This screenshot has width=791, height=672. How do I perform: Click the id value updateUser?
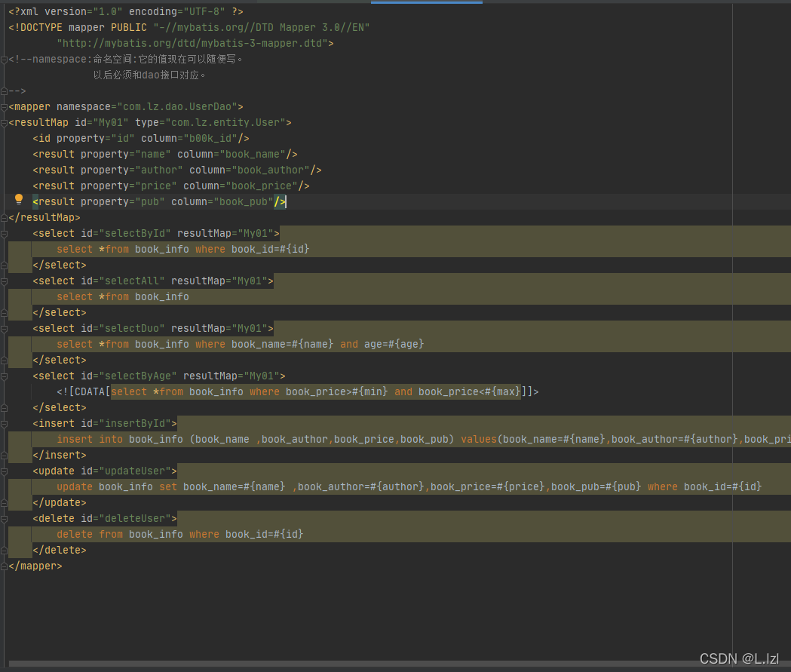pyautogui.click(x=135, y=471)
